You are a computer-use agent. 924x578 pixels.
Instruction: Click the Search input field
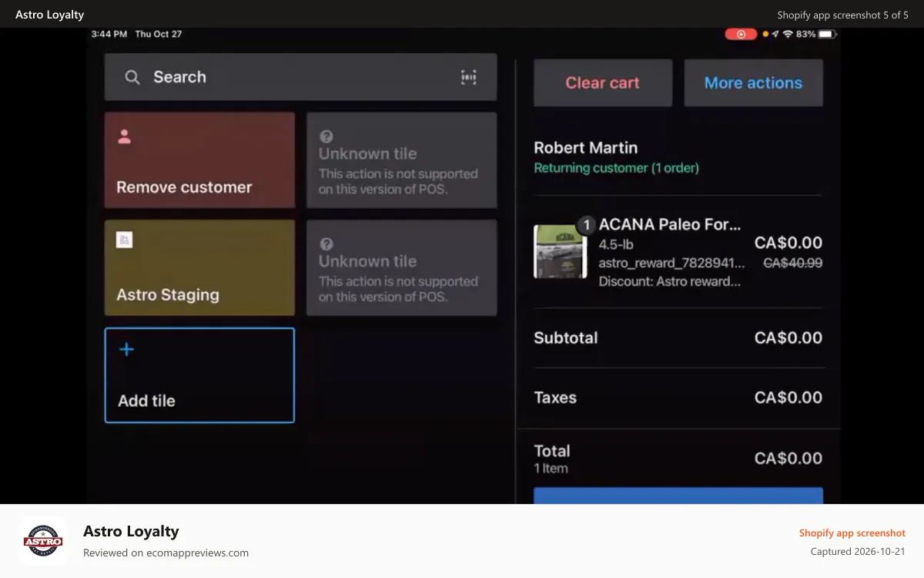(x=300, y=77)
